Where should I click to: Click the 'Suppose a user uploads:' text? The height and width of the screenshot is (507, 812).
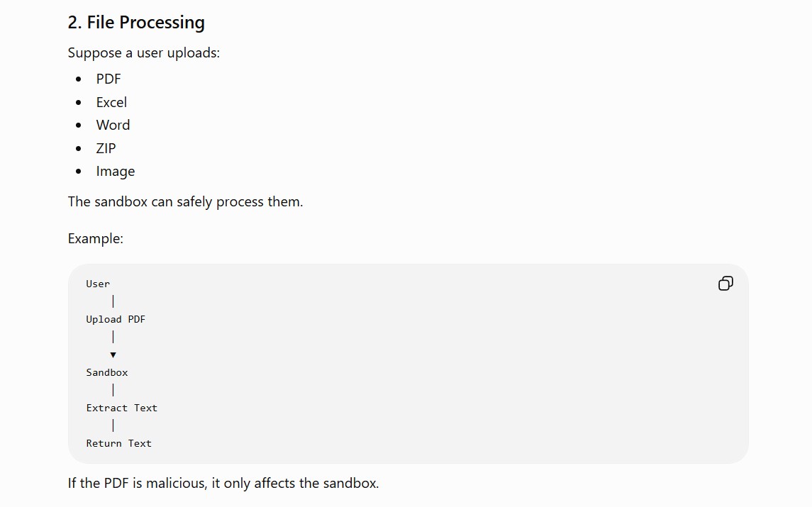tap(144, 52)
